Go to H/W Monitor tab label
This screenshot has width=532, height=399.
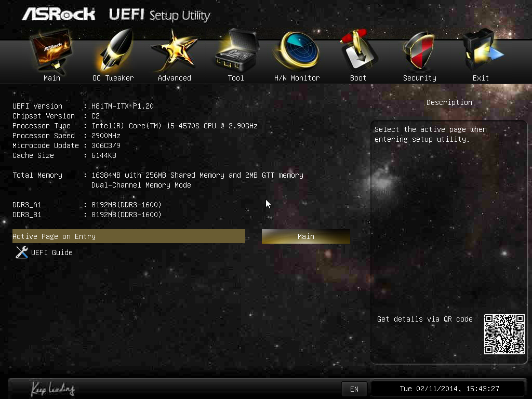coord(297,78)
